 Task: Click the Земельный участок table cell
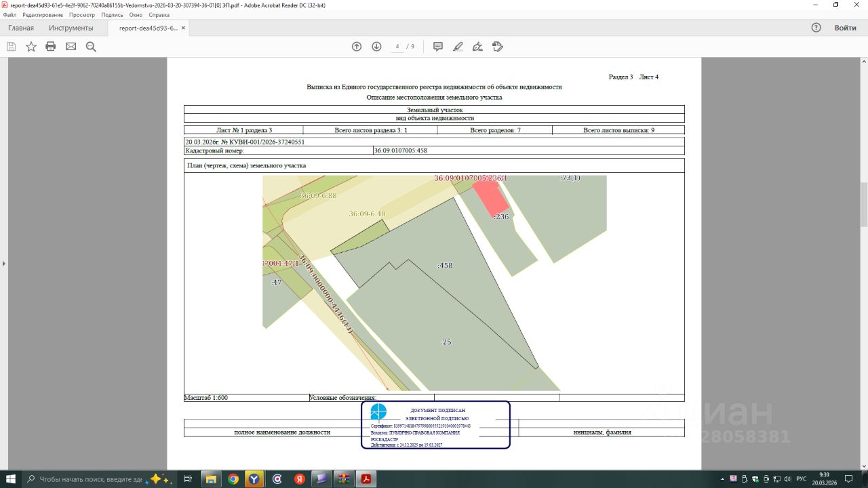[434, 110]
